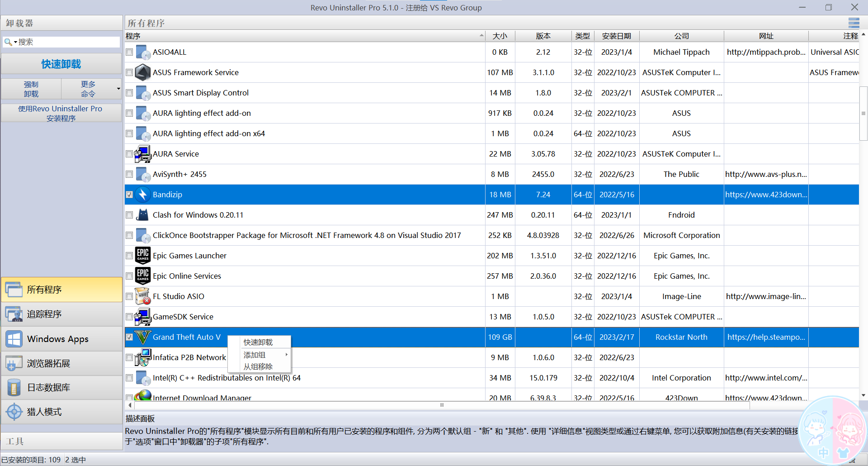
Task: Click horizontal scrollbar left arrow
Action: [x=130, y=405]
